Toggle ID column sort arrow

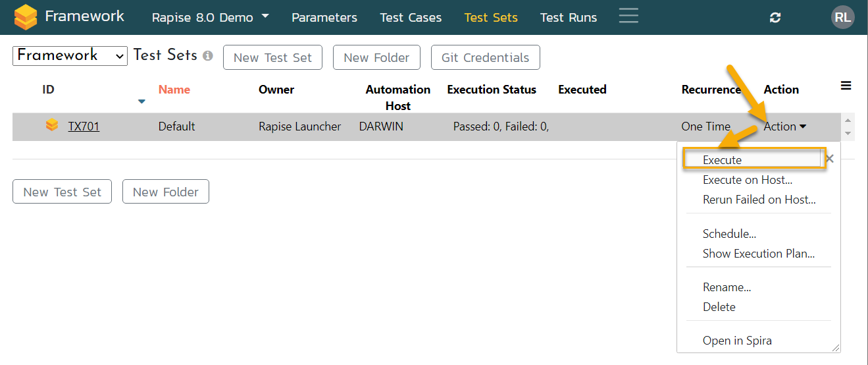141,101
